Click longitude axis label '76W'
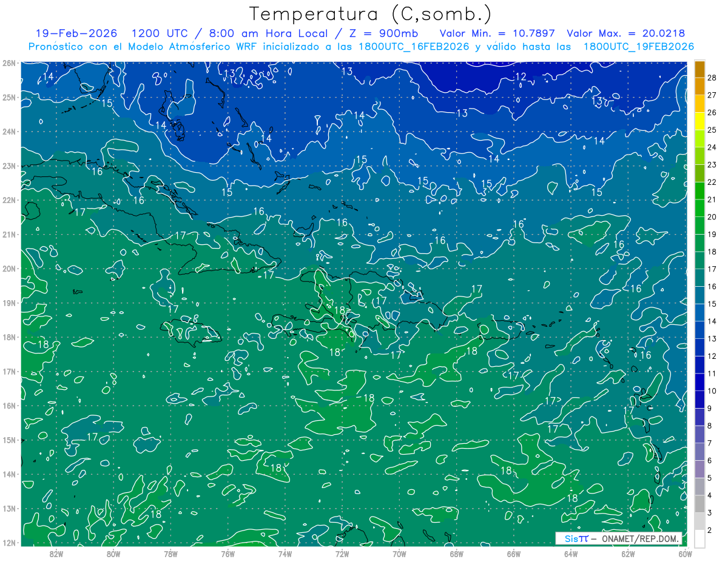 pyautogui.click(x=228, y=554)
